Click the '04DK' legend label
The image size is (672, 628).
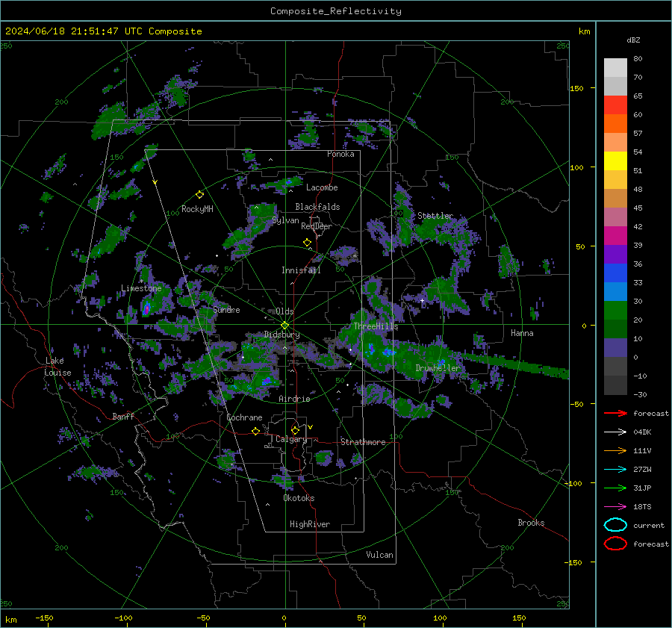(x=642, y=432)
